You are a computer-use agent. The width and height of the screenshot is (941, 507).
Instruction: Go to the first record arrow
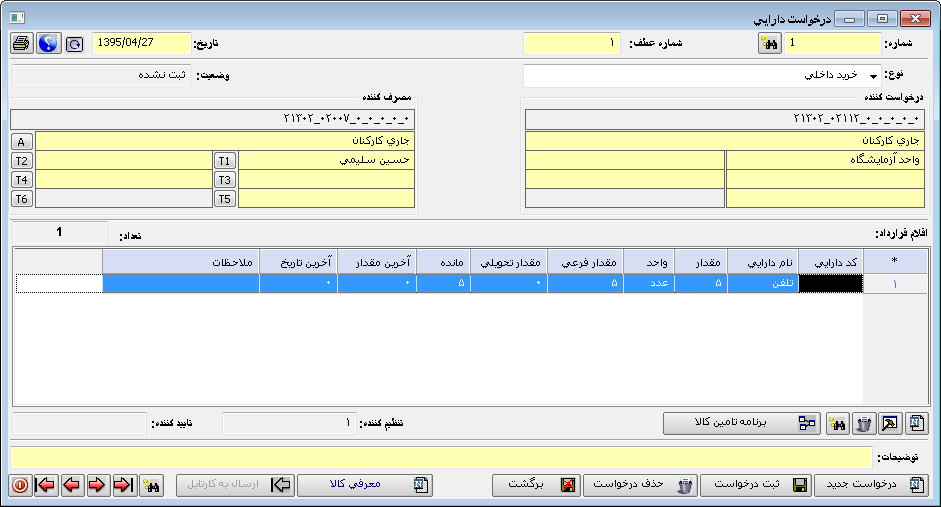tap(46, 485)
